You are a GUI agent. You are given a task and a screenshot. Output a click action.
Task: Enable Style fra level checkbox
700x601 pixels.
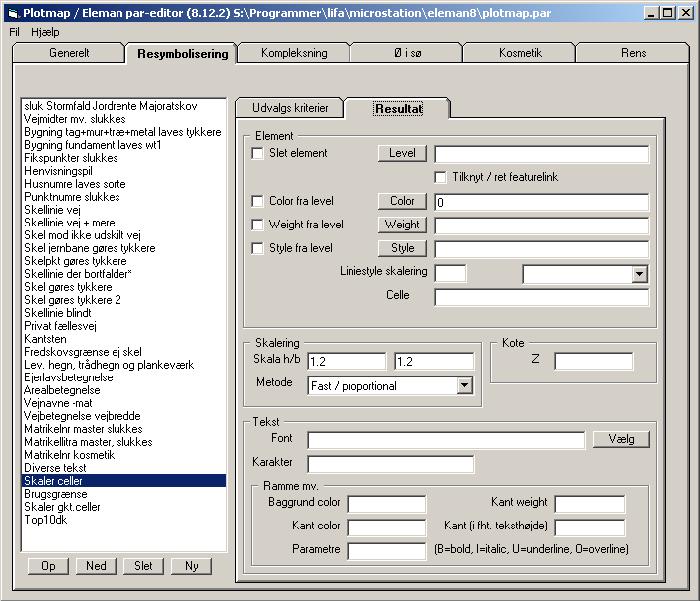point(258,248)
